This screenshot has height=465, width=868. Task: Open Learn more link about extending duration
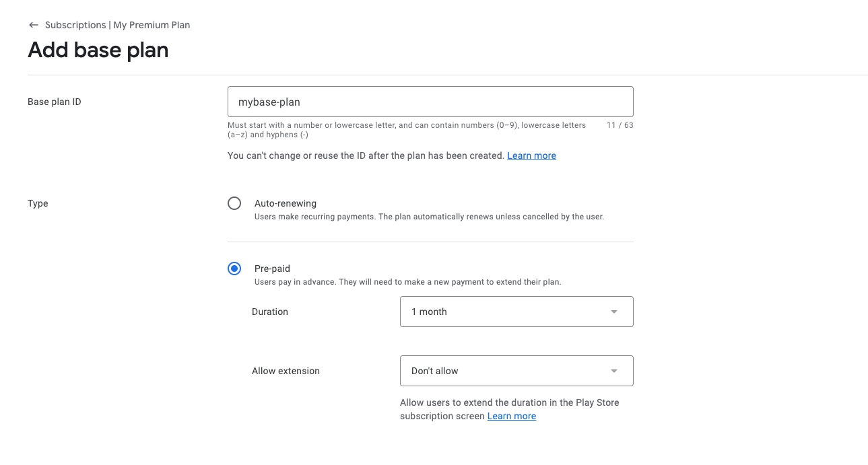(x=511, y=416)
